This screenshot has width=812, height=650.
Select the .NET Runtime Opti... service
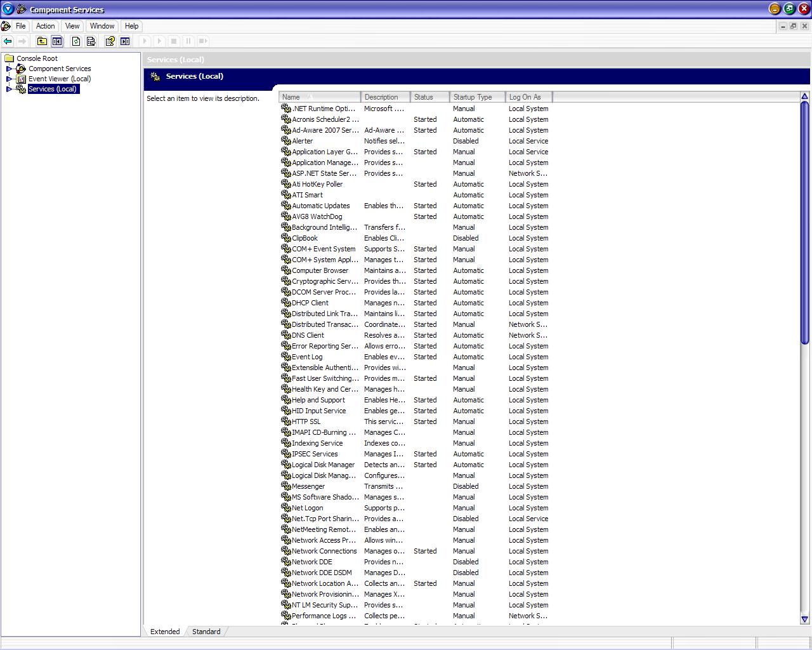click(415, 109)
